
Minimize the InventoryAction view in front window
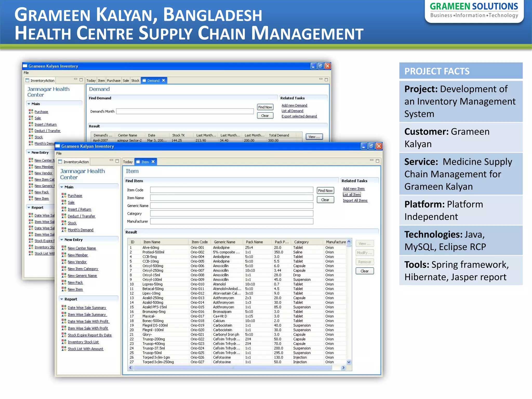pyautogui.click(x=111, y=161)
